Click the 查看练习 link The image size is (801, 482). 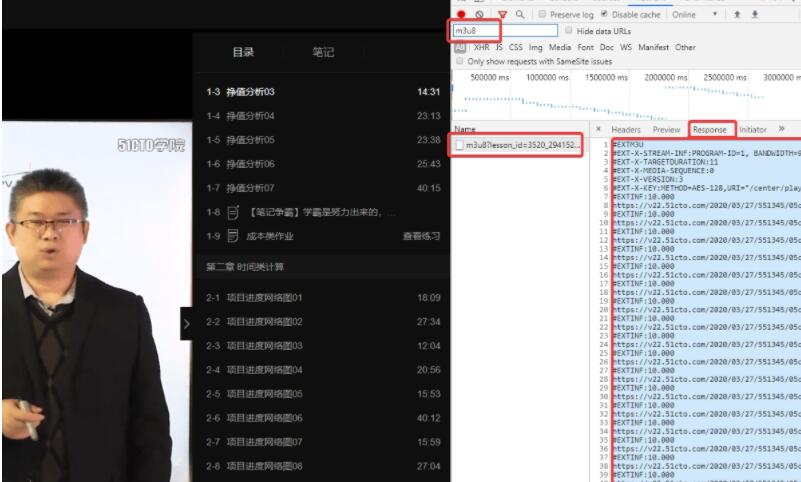[x=420, y=236]
